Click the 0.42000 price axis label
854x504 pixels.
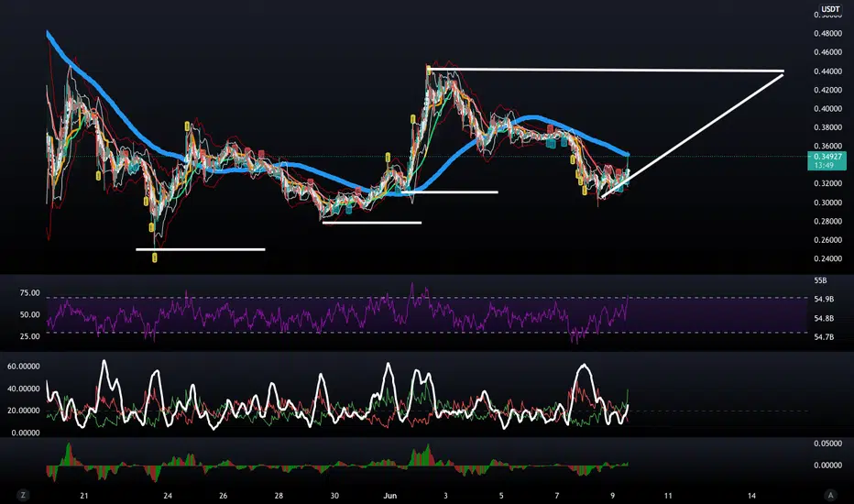click(x=827, y=90)
